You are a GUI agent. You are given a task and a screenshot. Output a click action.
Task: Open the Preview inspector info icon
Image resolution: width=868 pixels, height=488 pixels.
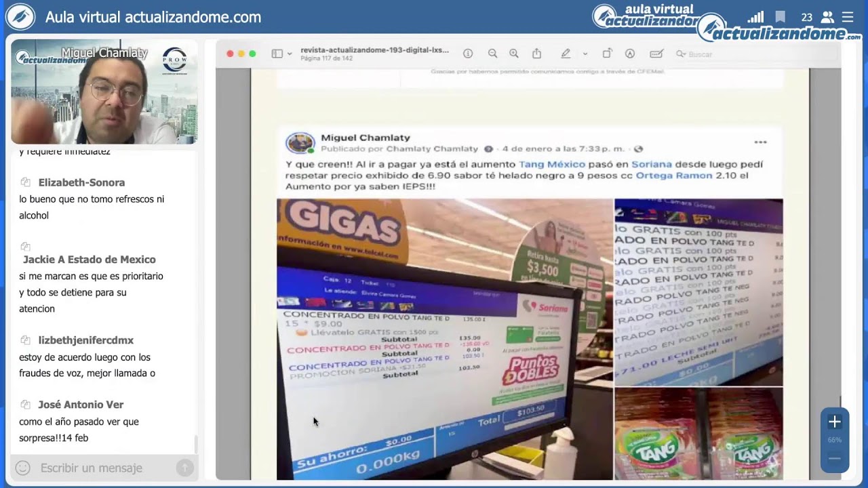pyautogui.click(x=468, y=54)
